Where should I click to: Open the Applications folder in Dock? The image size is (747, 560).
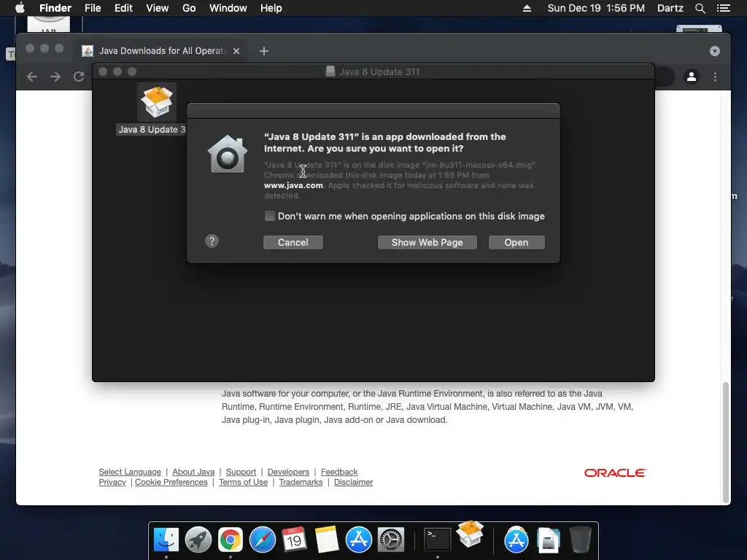[x=516, y=540]
